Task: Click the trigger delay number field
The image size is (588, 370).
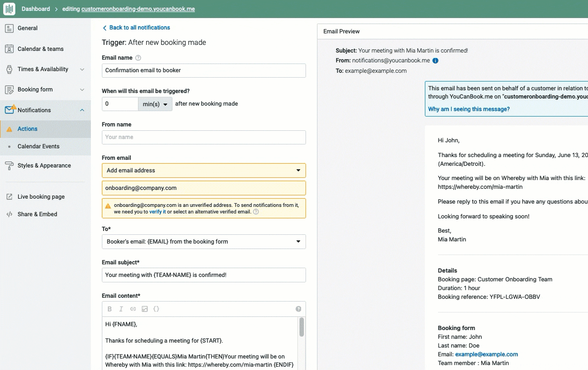Action: [120, 104]
